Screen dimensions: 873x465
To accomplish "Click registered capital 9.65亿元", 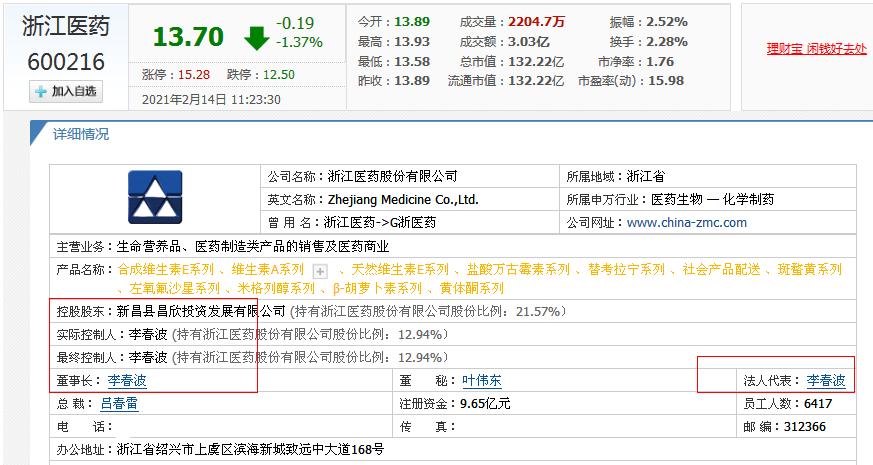I will click(485, 403).
